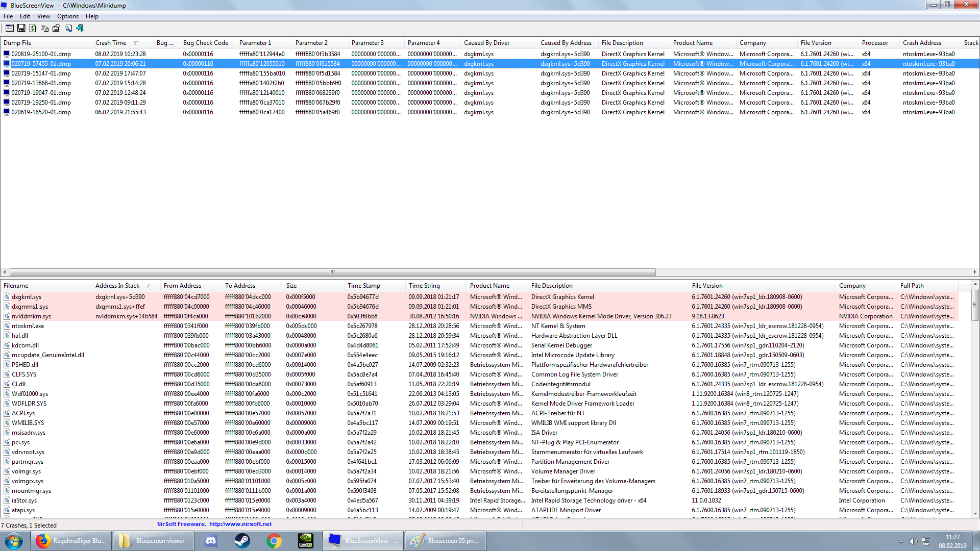Select the nvlddmkm.sys driver row
The image size is (980, 551).
pos(32,316)
